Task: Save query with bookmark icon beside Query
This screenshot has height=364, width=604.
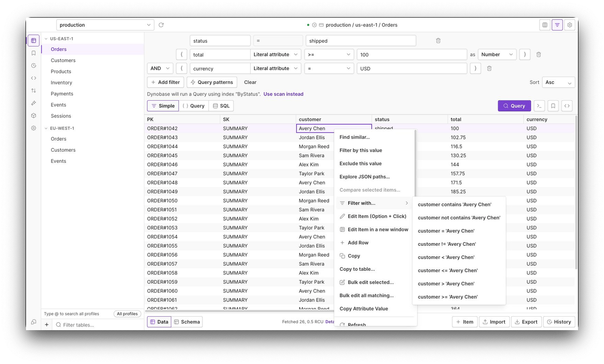Action: pos(553,106)
